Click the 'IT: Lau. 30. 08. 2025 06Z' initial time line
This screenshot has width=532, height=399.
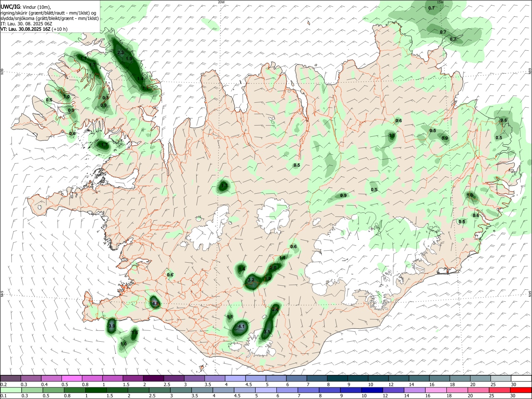click(x=26, y=24)
